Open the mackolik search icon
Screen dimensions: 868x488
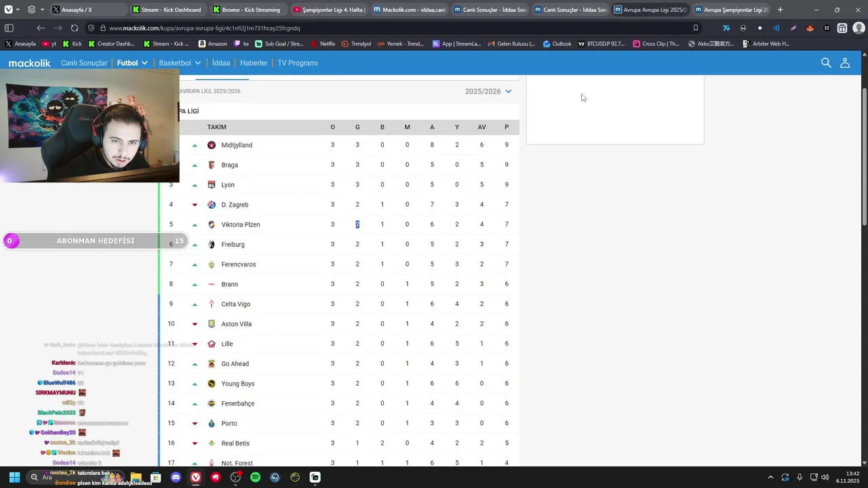point(826,62)
